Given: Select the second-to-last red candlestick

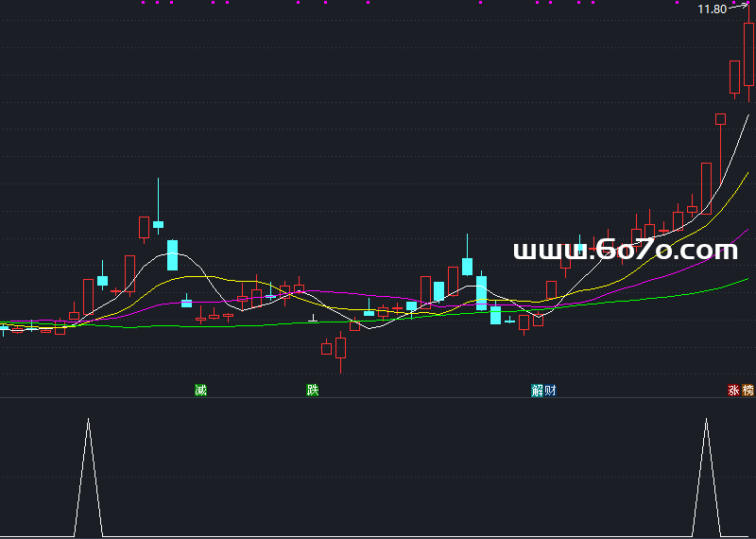Looking at the screenshot, I should coord(734,78).
